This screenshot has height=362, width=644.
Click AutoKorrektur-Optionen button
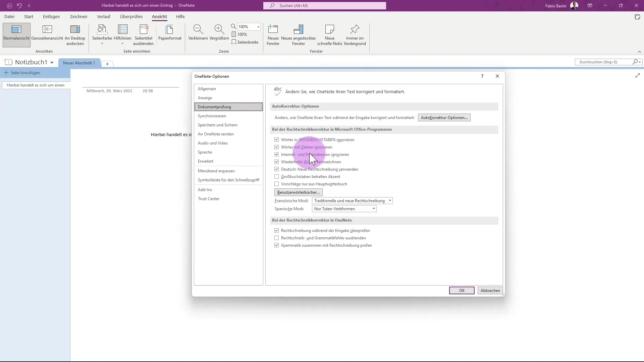444,118
